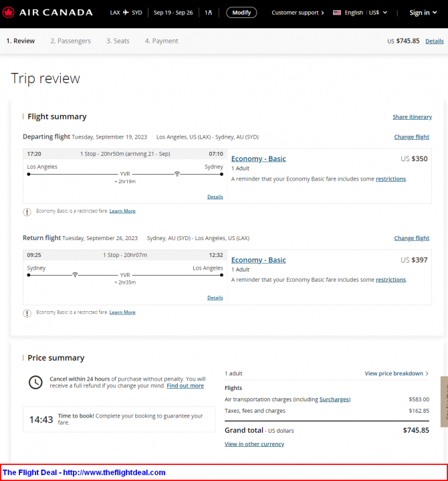Go to the 2. Passengers step
The width and height of the screenshot is (448, 481).
[x=70, y=41]
